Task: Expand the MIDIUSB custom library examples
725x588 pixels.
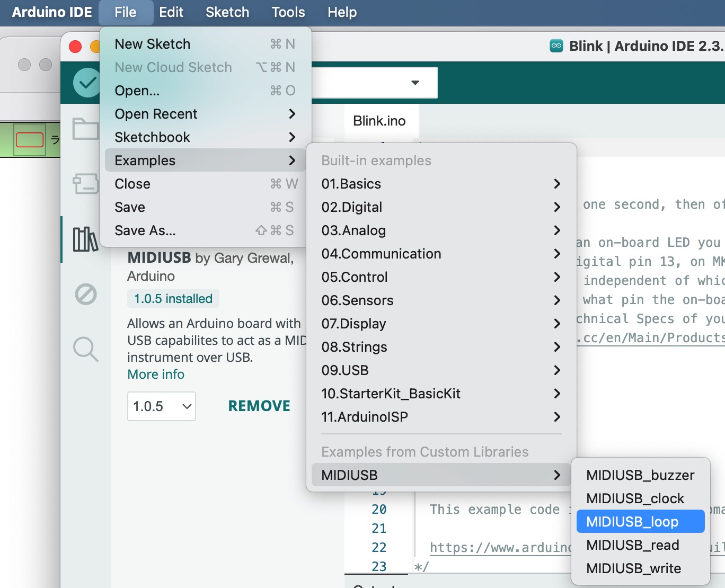Action: pos(441,475)
